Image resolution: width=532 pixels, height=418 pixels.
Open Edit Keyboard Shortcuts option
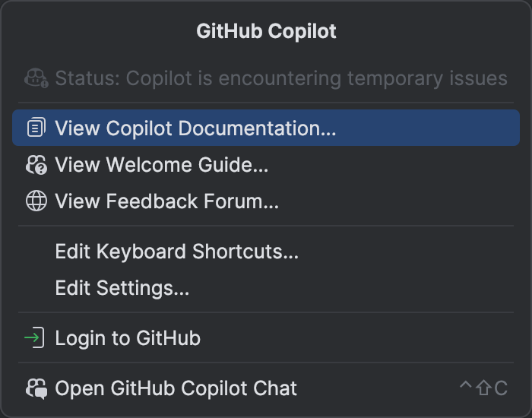(266, 252)
